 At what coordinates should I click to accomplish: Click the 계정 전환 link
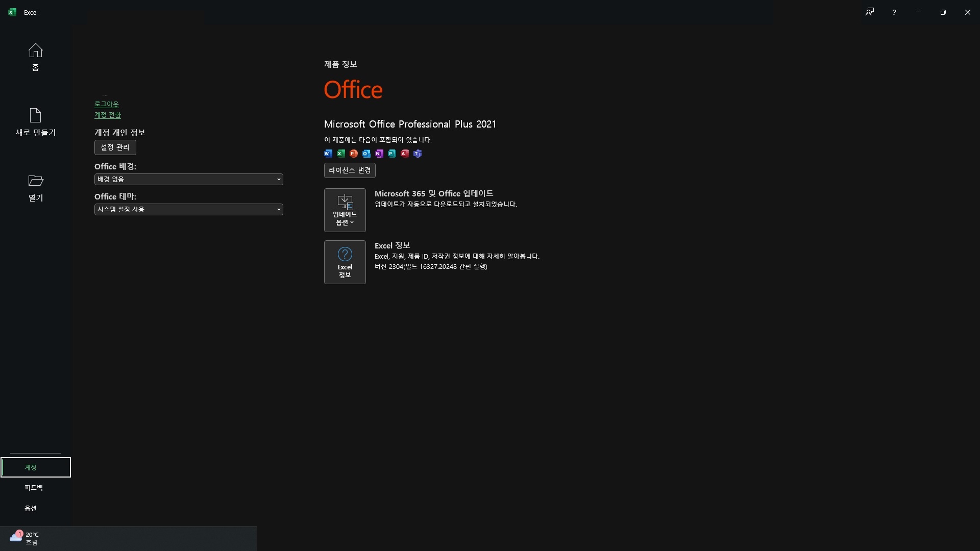coord(108,115)
